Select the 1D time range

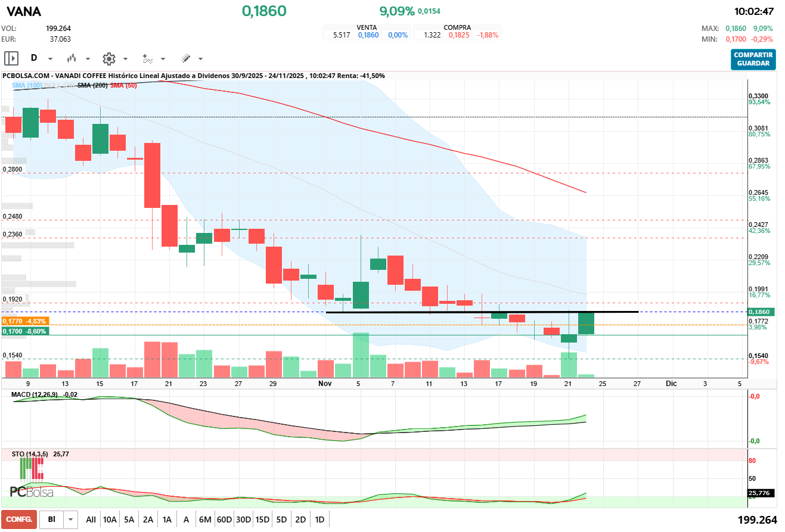tap(319, 519)
